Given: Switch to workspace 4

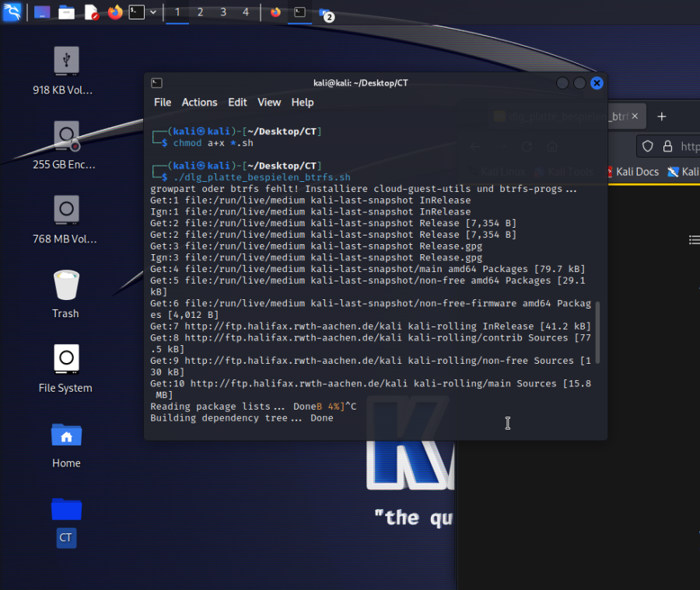Looking at the screenshot, I should (x=246, y=12).
